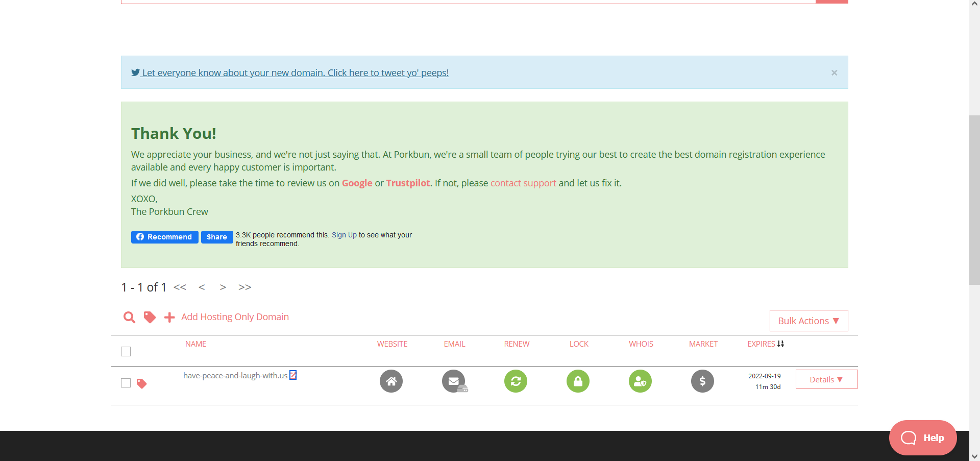
Task: Open the Google review link
Action: point(357,183)
